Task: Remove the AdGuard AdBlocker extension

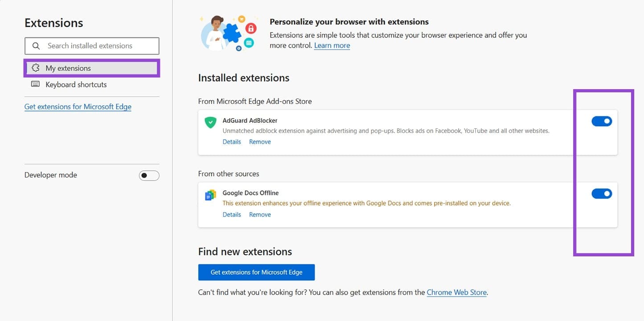Action: point(260,142)
